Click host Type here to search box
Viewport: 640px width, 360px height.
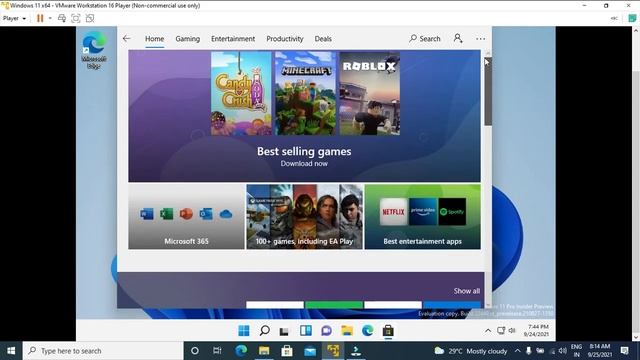pyautogui.click(x=103, y=351)
